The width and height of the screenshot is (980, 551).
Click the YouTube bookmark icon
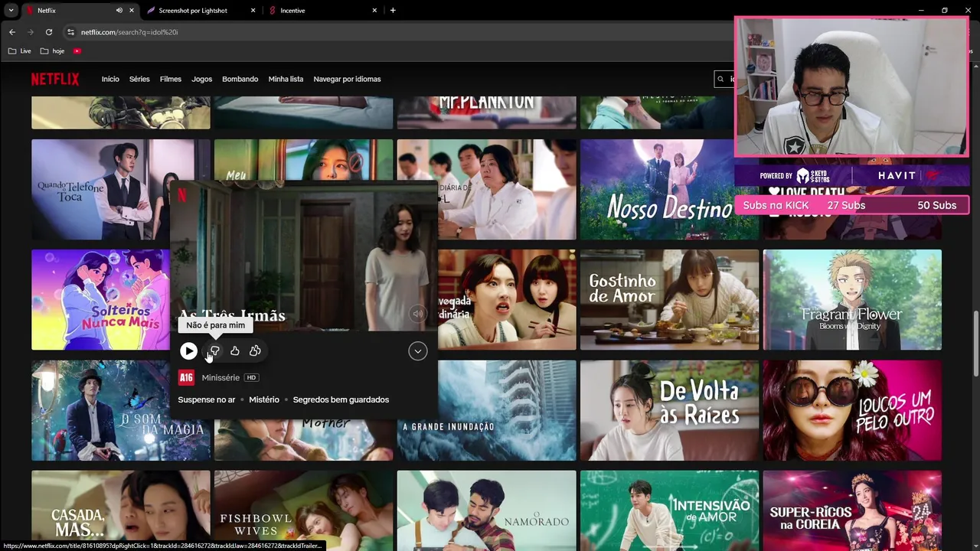(77, 51)
